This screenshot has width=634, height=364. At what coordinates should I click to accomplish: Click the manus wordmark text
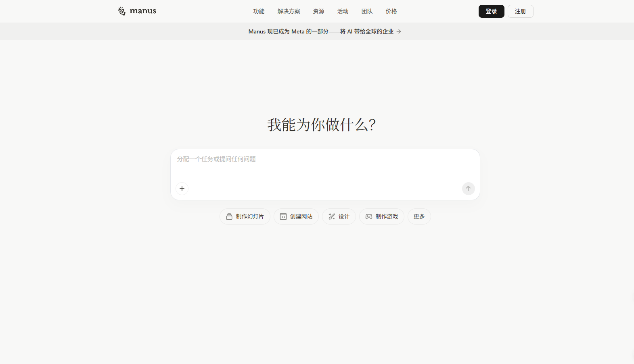coord(143,11)
